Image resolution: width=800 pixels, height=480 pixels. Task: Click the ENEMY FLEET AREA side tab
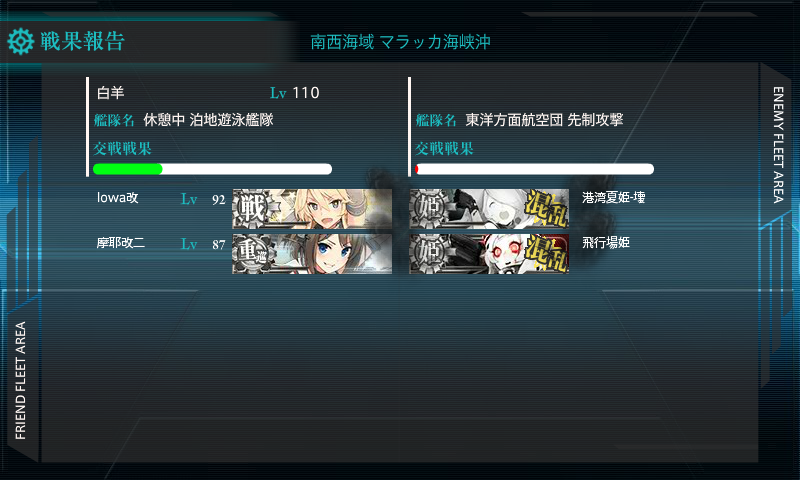[x=778, y=145]
